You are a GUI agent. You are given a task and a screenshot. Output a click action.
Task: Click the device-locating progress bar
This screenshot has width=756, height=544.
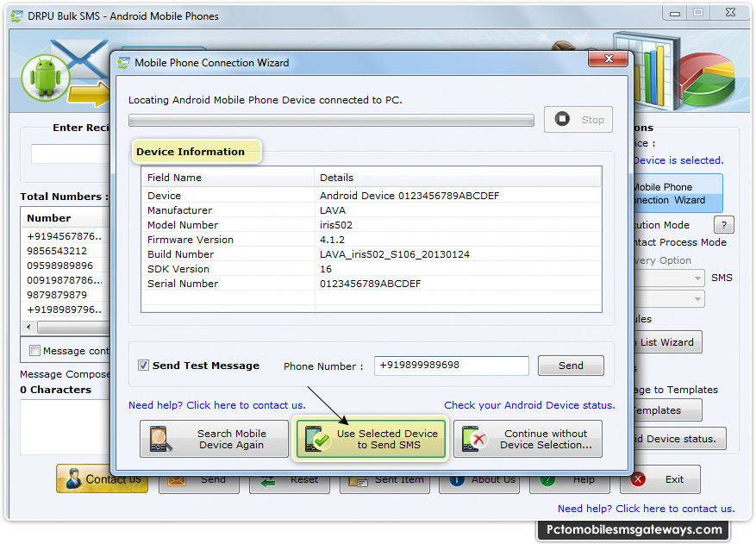point(331,120)
